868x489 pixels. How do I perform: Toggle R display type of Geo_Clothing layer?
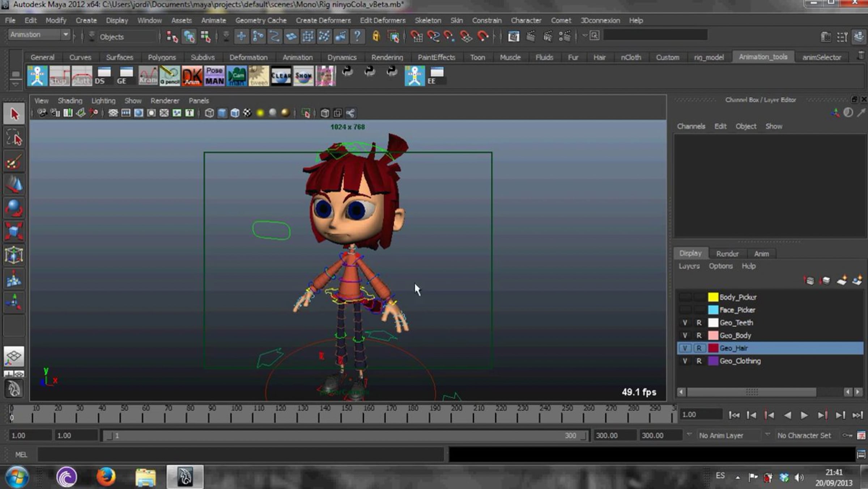click(699, 361)
